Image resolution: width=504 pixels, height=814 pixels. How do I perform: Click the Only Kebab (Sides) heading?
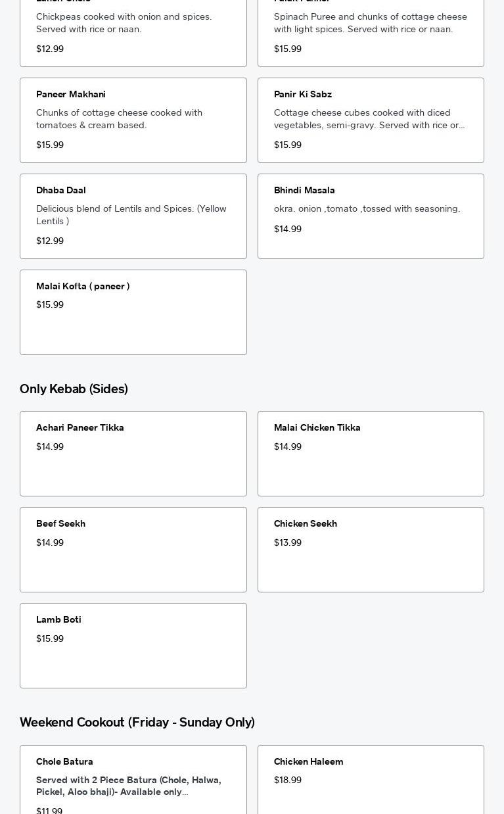click(x=74, y=389)
